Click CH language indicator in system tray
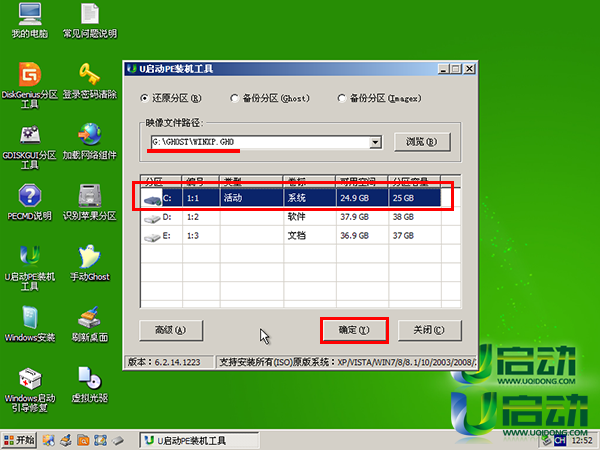 [560, 441]
